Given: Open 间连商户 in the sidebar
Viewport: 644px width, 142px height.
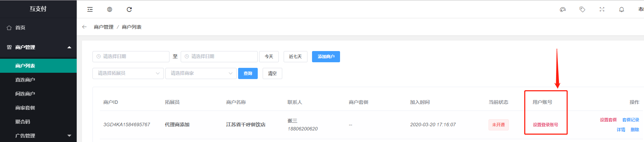Looking at the screenshot, I should 39,94.
